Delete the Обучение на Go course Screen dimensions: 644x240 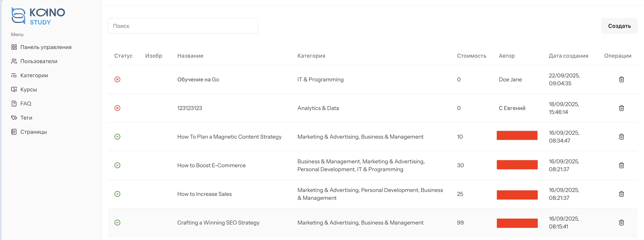(621, 79)
